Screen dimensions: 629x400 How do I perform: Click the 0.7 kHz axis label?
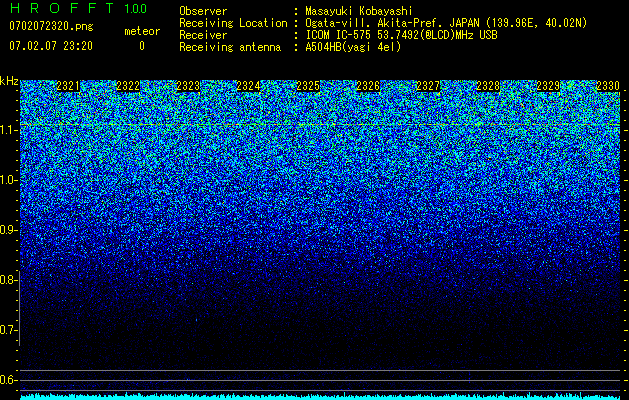8,330
